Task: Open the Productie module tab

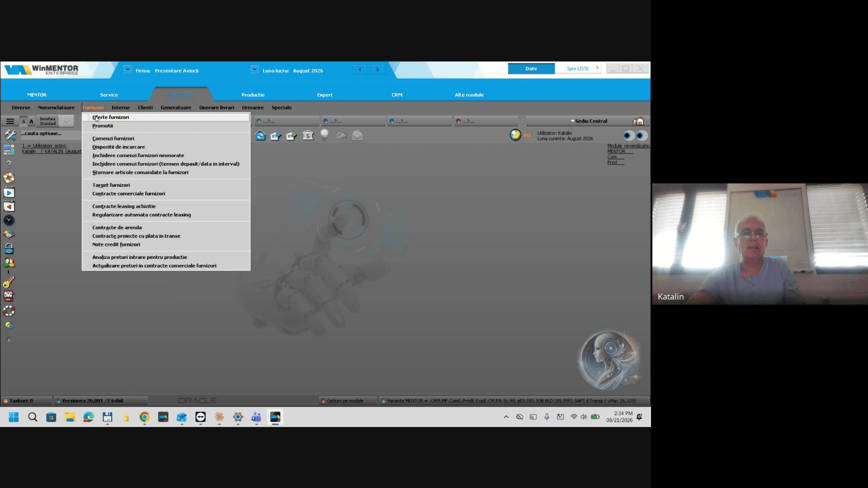Action: 253,95
